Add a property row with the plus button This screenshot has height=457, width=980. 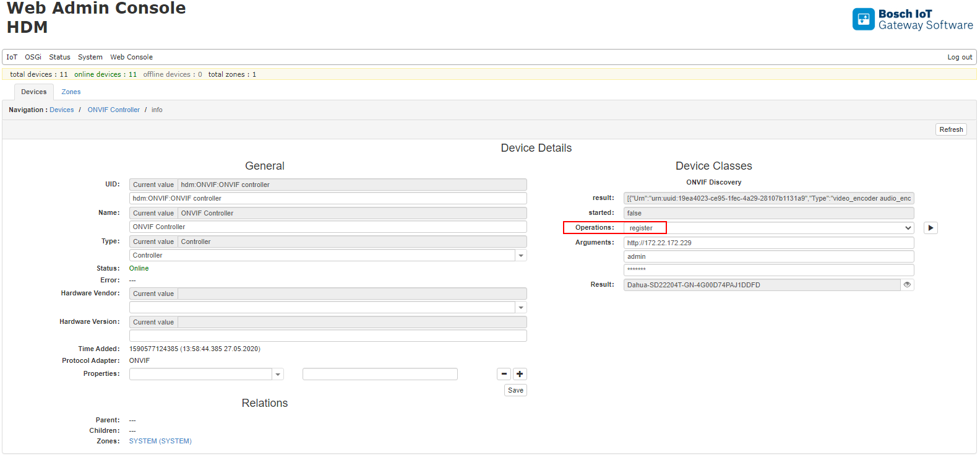pos(520,374)
